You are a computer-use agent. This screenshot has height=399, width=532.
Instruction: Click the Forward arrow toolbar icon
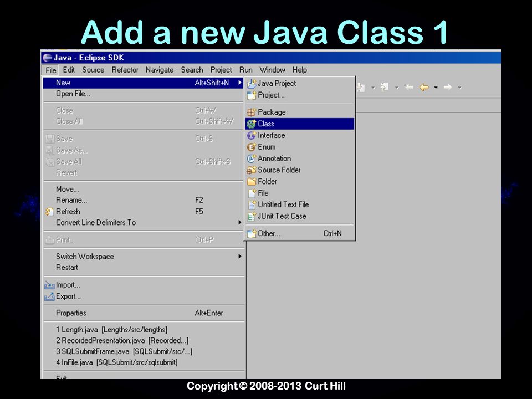click(448, 88)
